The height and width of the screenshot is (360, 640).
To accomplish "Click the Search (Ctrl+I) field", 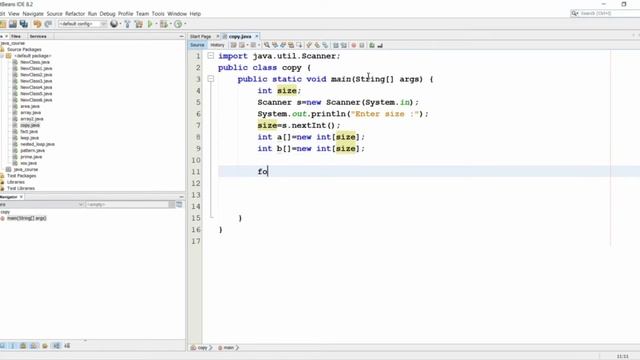I will click(x=605, y=13).
